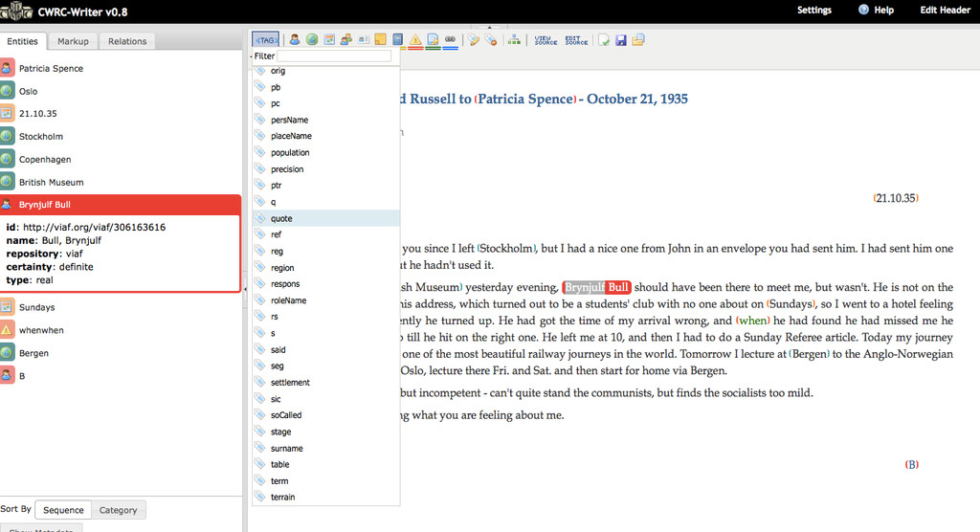Expand the Stockholm entity in list
This screenshot has height=532, width=980.
[41, 137]
